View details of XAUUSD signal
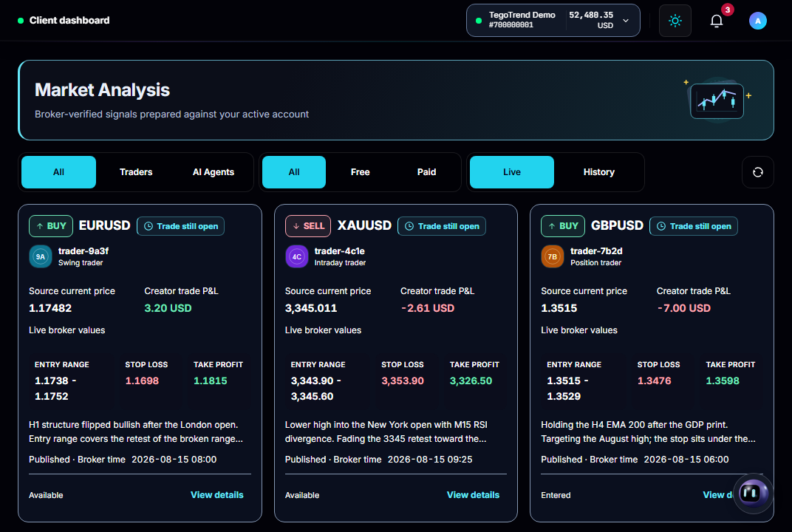792x532 pixels. 473,494
